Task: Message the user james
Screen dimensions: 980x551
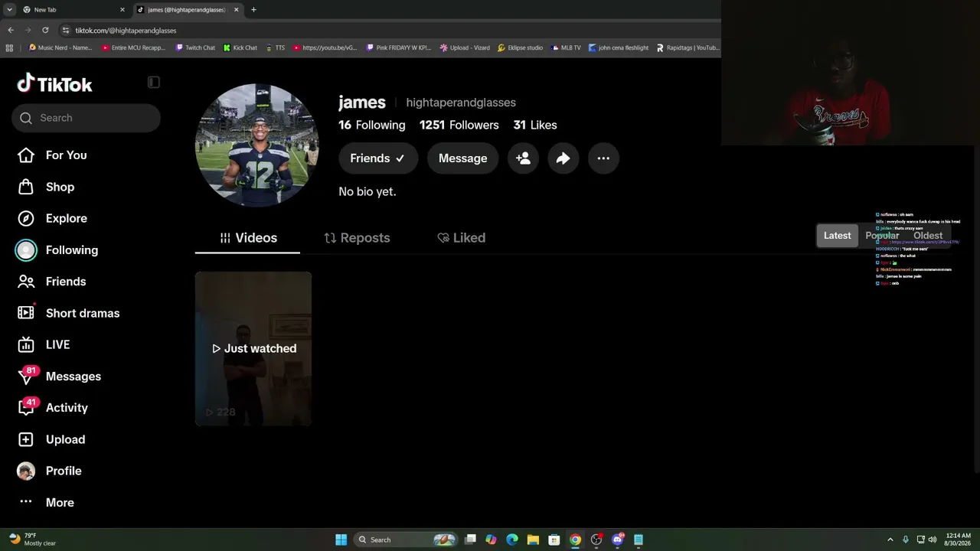Action: 462,158
